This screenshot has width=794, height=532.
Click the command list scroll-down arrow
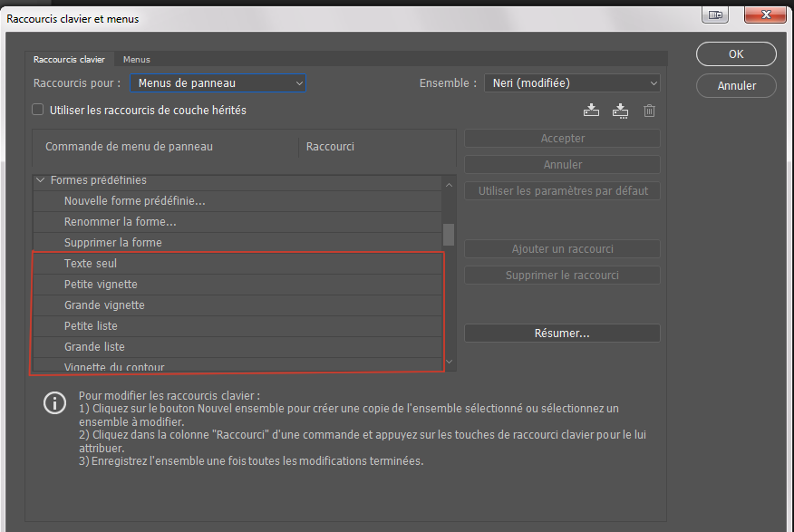pyautogui.click(x=449, y=363)
